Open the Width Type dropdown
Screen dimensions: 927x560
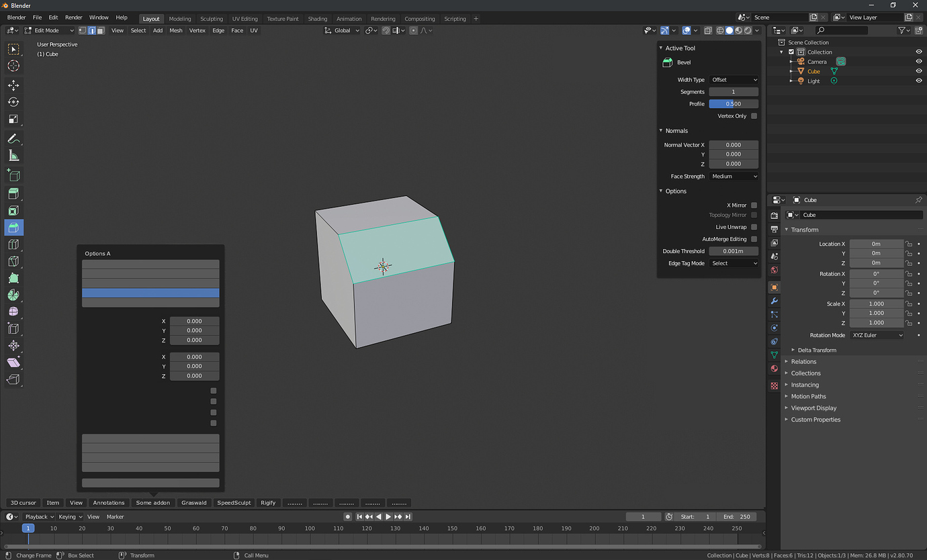coord(734,80)
